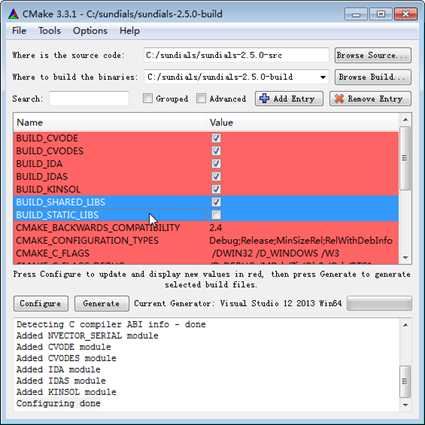This screenshot has height=425, width=425.
Task: Toggle the Grouped checkbox
Action: tap(148, 98)
